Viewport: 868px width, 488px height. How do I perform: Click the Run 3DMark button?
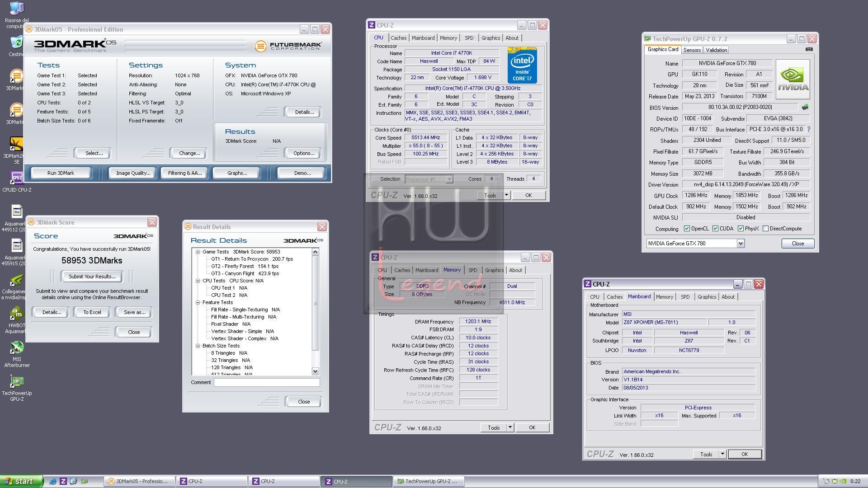(x=61, y=173)
